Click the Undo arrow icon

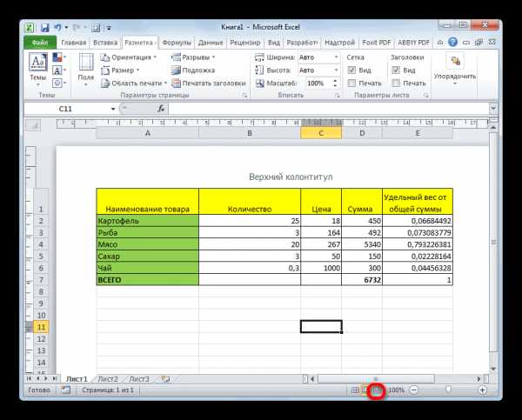coord(58,28)
